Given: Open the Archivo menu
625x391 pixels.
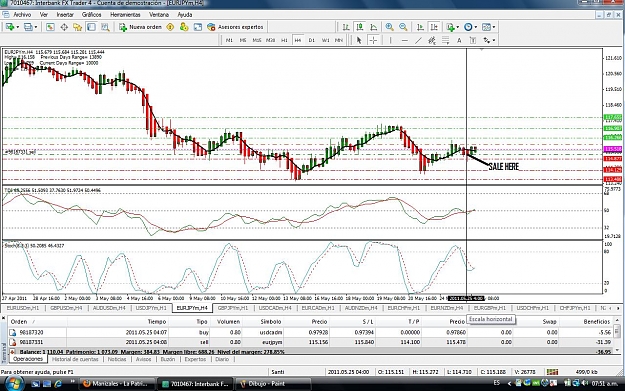Looking at the screenshot, I should [22, 15].
